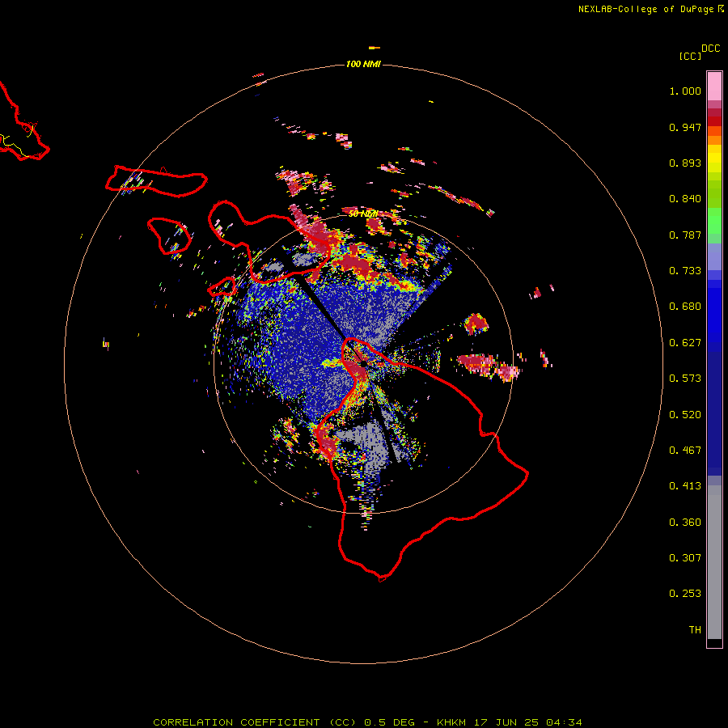Select the 0.573 scale value
The height and width of the screenshot is (728, 728).
685,379
